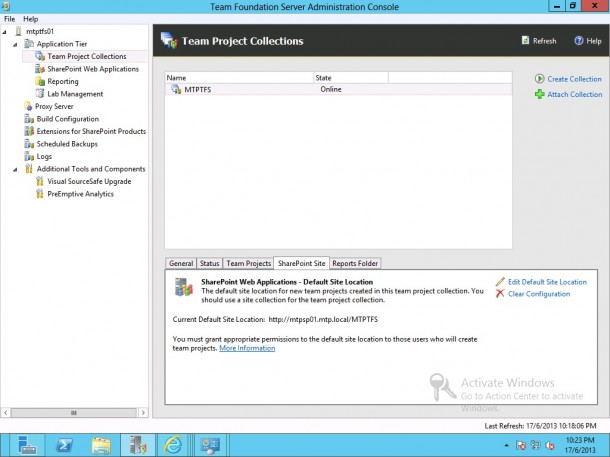Click the TFS Admin Console taskbar icon
610x457 pixels.
(x=138, y=445)
